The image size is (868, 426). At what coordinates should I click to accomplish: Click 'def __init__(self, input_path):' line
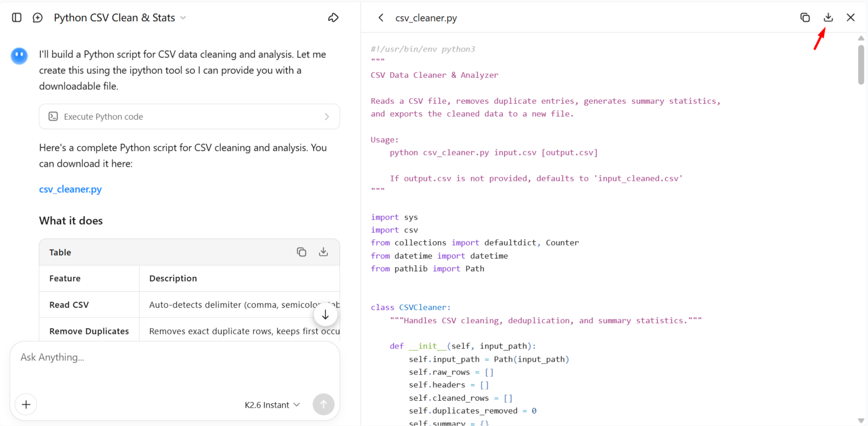click(x=463, y=346)
